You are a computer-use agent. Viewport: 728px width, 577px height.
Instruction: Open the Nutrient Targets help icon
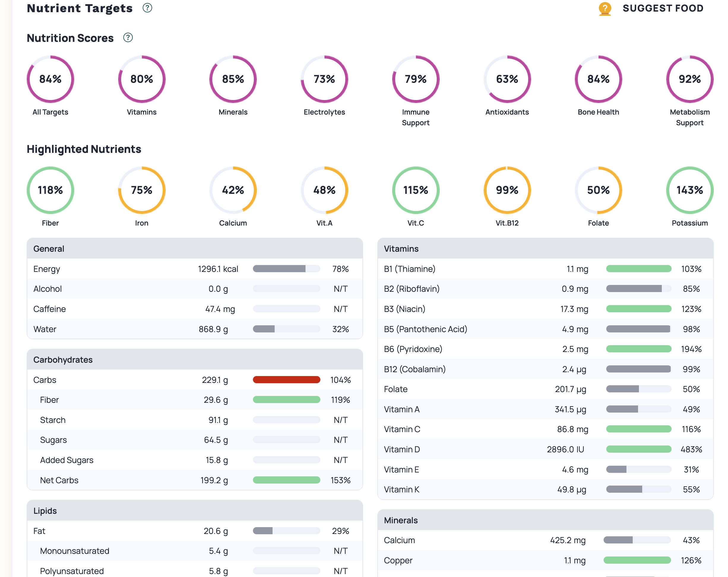coord(147,7)
